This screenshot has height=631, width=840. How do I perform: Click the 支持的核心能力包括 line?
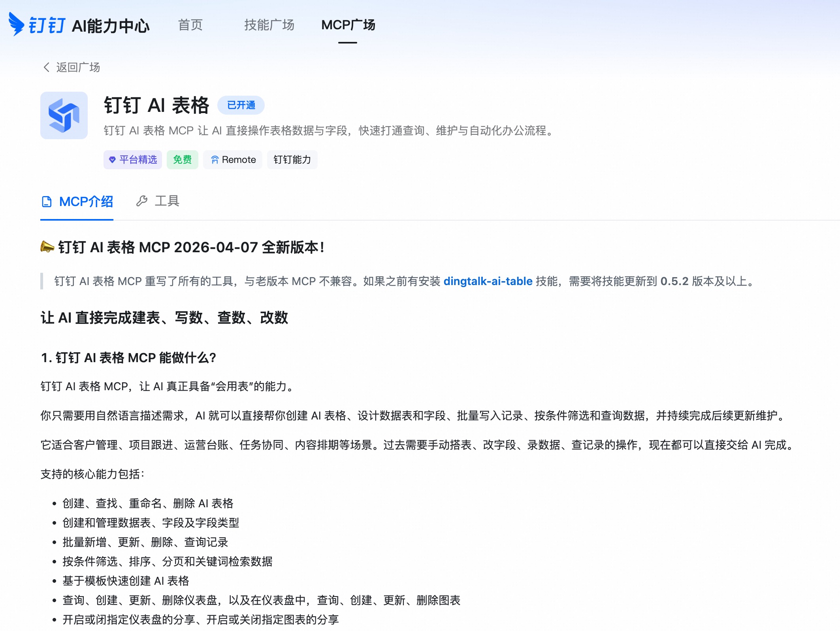click(x=93, y=474)
